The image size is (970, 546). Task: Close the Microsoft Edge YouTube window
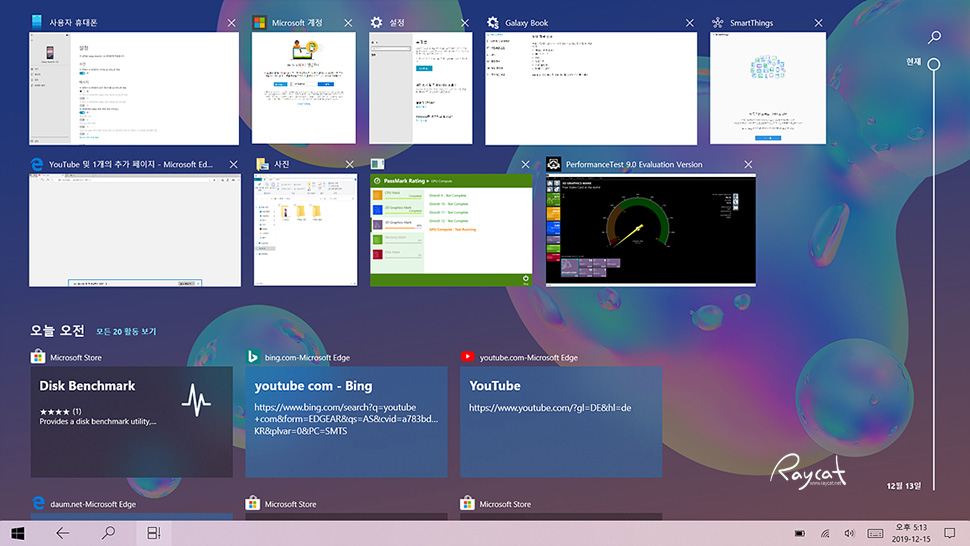233,164
